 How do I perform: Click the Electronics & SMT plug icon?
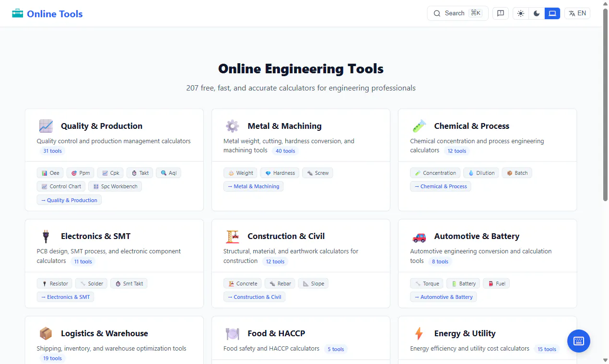46,236
